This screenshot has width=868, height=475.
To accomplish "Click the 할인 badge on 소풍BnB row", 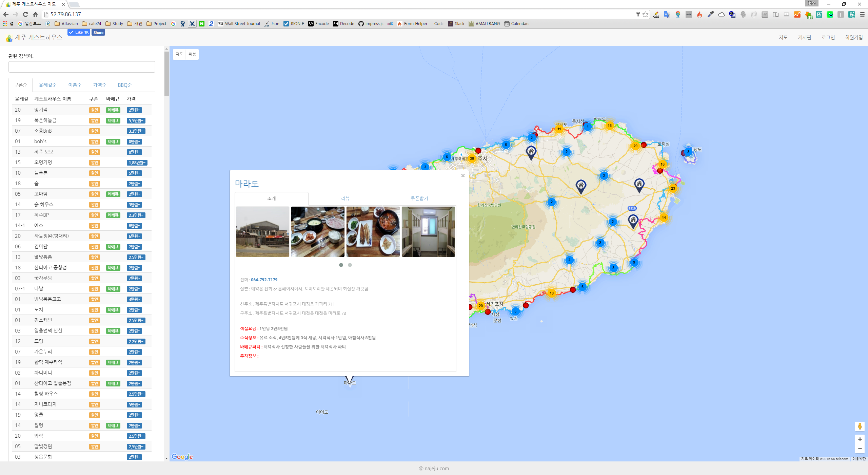I will [95, 131].
